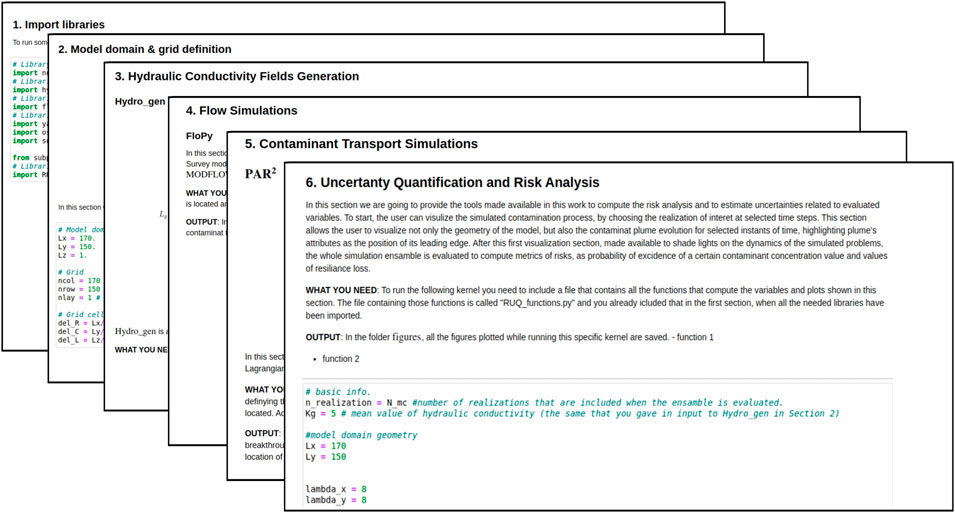Screen dimensions: 955x513
Task: Click the Hydro_gen subheading in panel 3
Action: [x=139, y=102]
